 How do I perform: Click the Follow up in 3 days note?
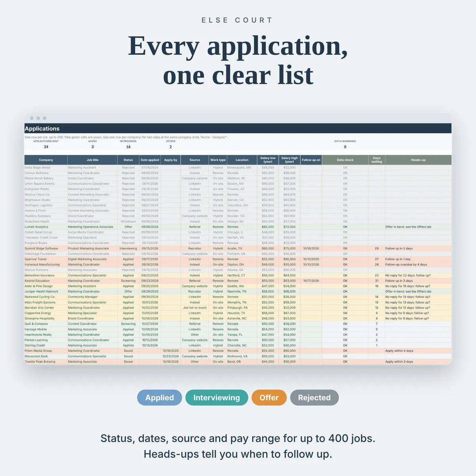point(399,281)
